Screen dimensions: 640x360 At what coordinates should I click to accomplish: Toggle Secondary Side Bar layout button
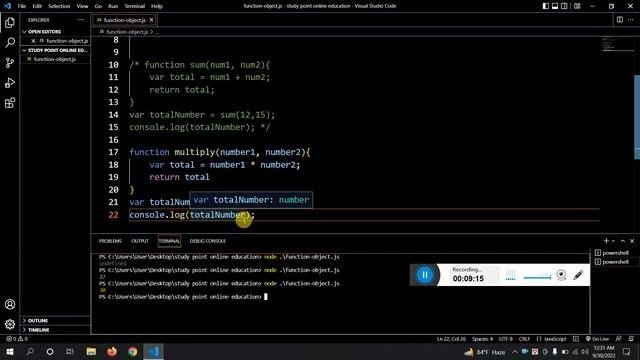[x=564, y=6]
